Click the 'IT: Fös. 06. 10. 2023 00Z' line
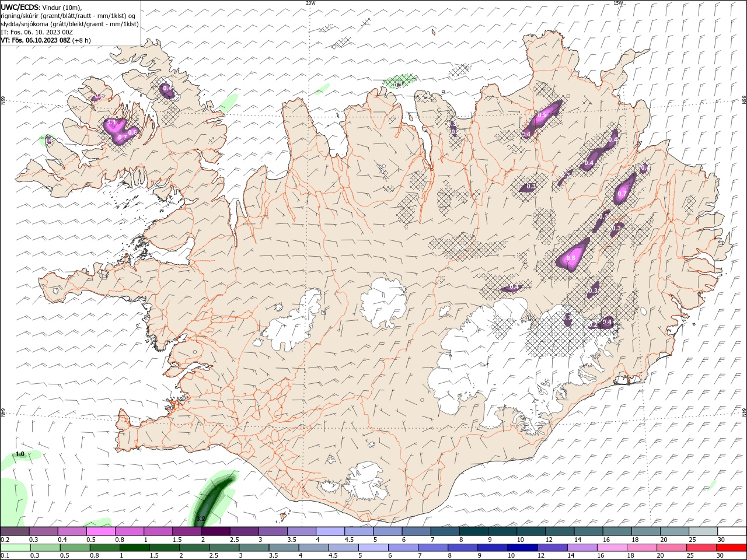The width and height of the screenshot is (747, 560). click(36, 32)
